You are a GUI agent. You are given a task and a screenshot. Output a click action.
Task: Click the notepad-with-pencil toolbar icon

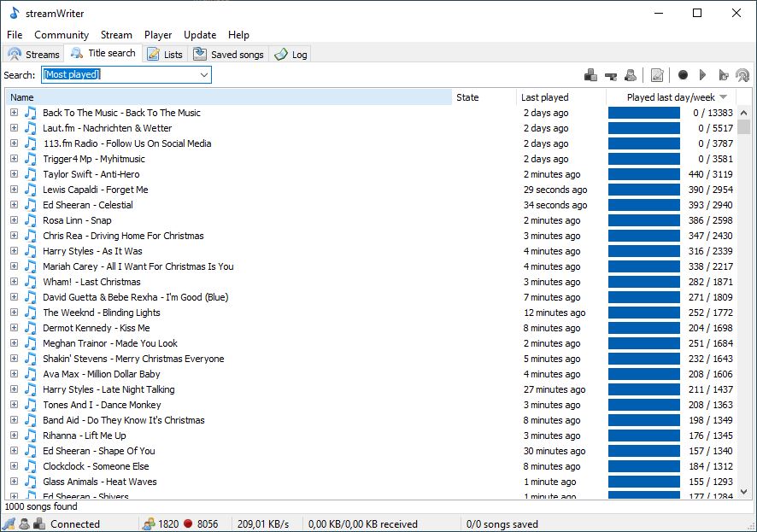(x=657, y=75)
